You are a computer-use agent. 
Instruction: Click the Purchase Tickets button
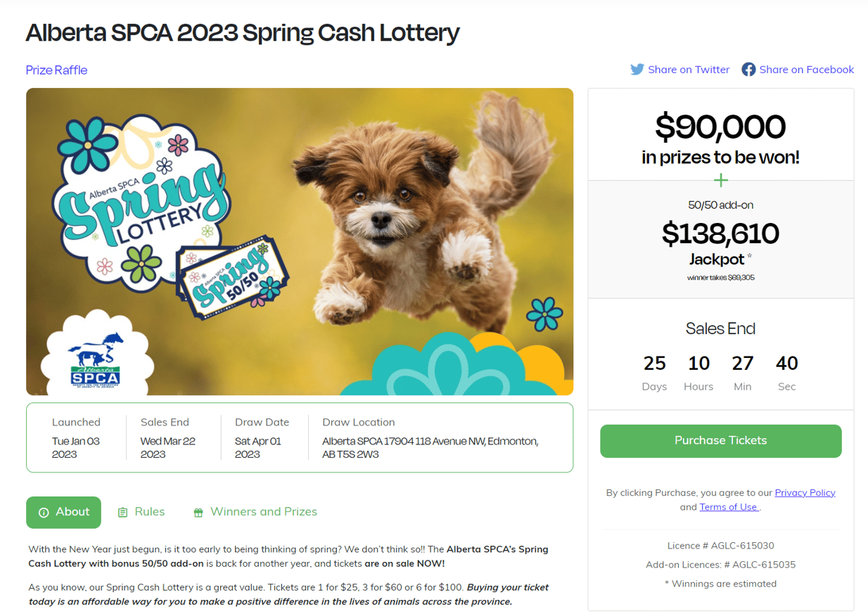pos(720,441)
